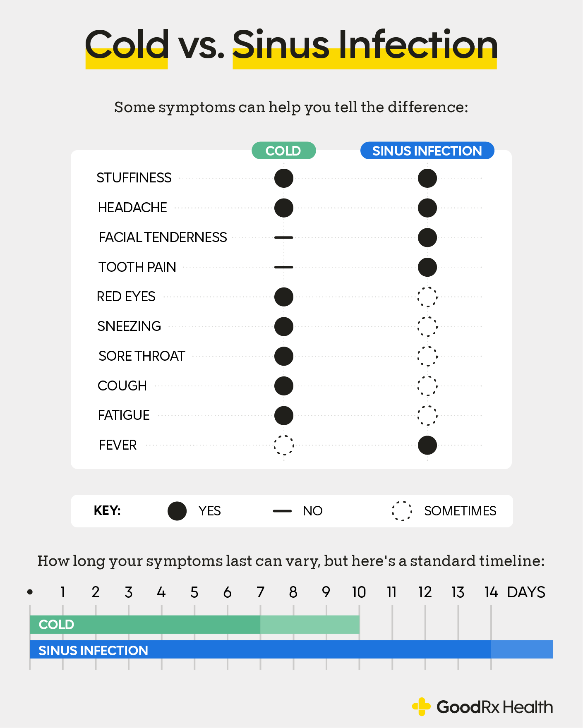This screenshot has width=583, height=728.
Task: Click the SORE THROAT symptom label
Action: (x=142, y=356)
